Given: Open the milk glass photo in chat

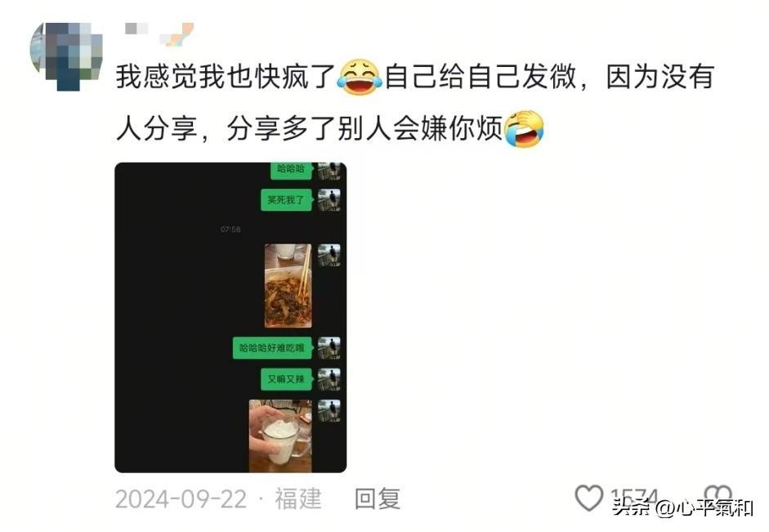Looking at the screenshot, I should (280, 436).
